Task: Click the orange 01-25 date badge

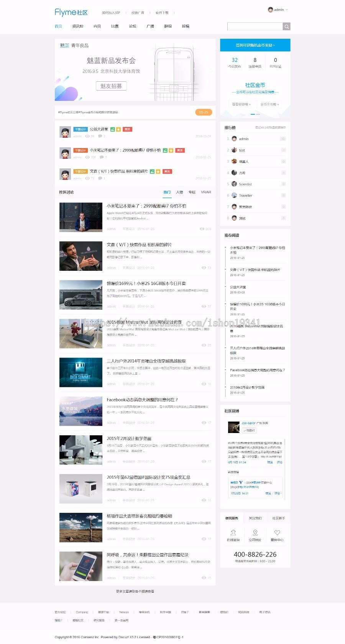Action: pos(204,112)
